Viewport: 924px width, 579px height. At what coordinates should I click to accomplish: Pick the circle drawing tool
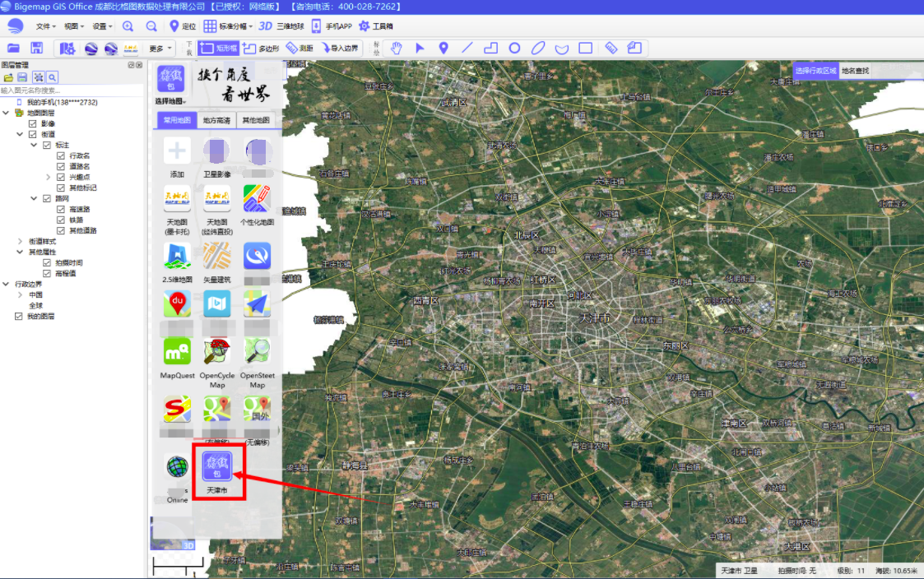click(x=514, y=48)
